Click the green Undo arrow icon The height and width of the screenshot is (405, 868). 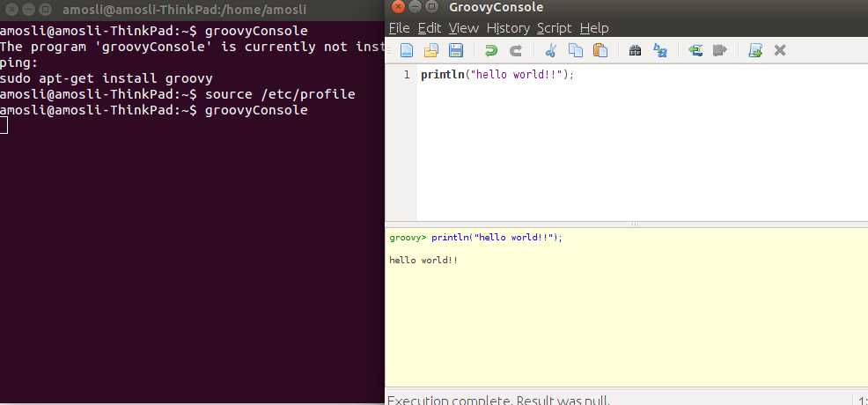pos(490,51)
